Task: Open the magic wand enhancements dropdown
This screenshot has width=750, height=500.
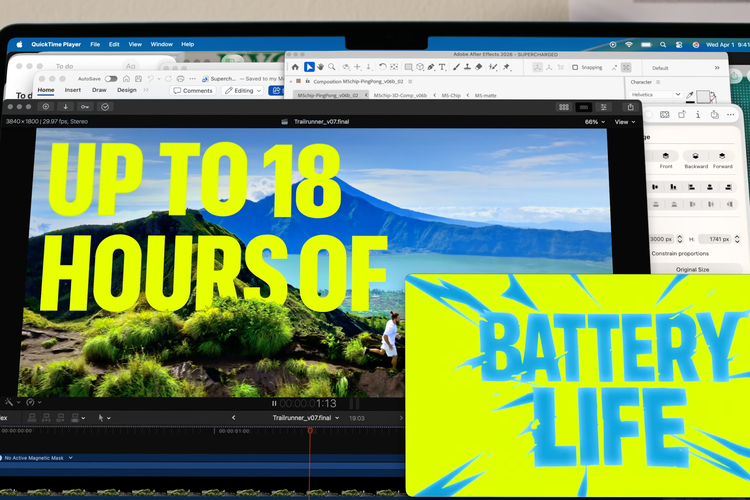Action: pyautogui.click(x=12, y=402)
